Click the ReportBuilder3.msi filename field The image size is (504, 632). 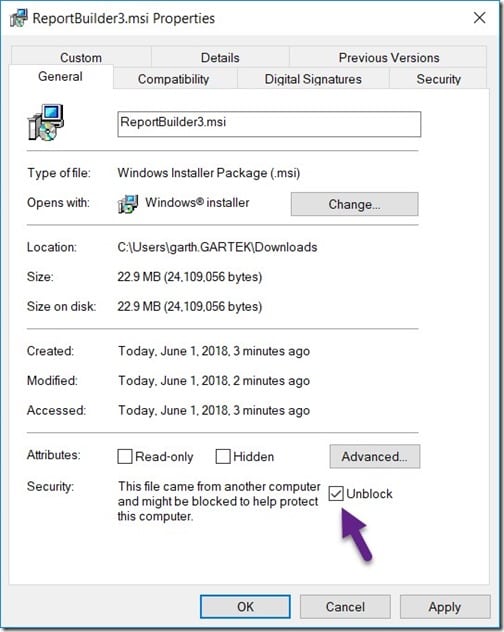(x=269, y=124)
